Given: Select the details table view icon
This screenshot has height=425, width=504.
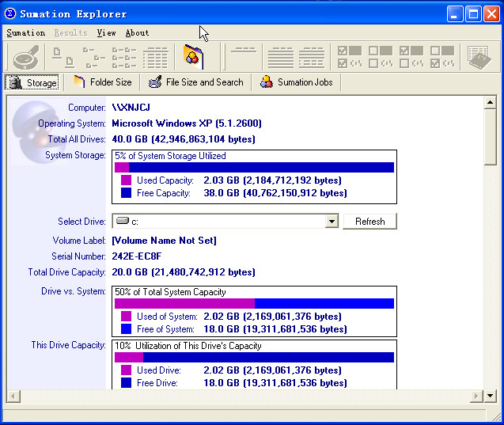Looking at the screenshot, I should coord(156,58).
